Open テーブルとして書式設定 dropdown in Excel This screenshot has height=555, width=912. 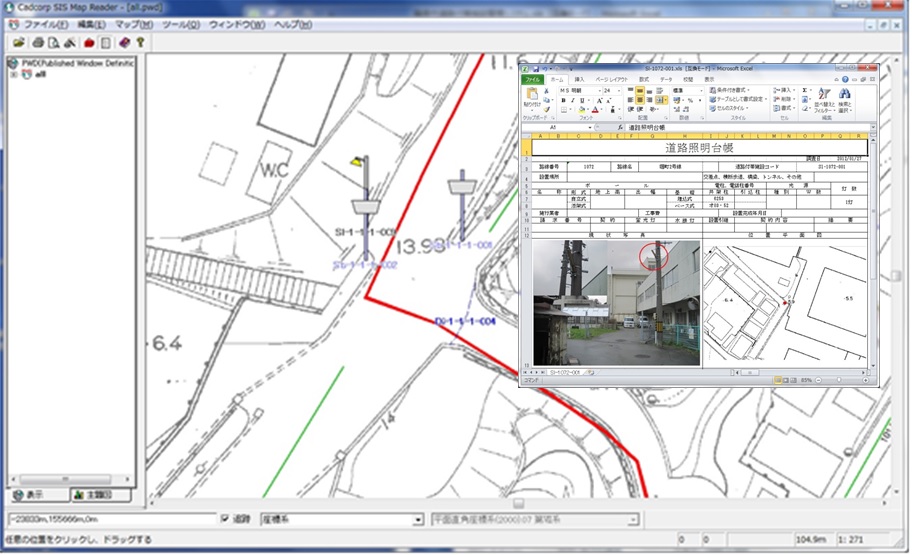pos(739,99)
